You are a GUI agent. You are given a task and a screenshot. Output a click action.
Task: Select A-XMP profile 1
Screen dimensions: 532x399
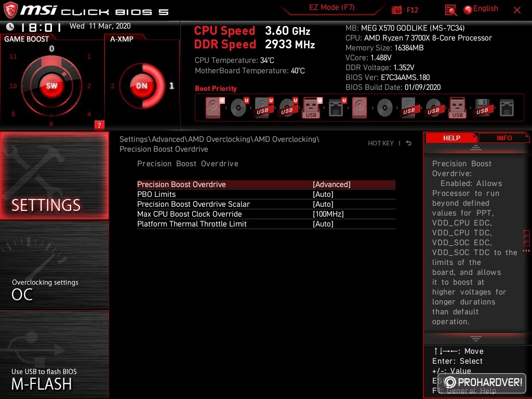171,86
